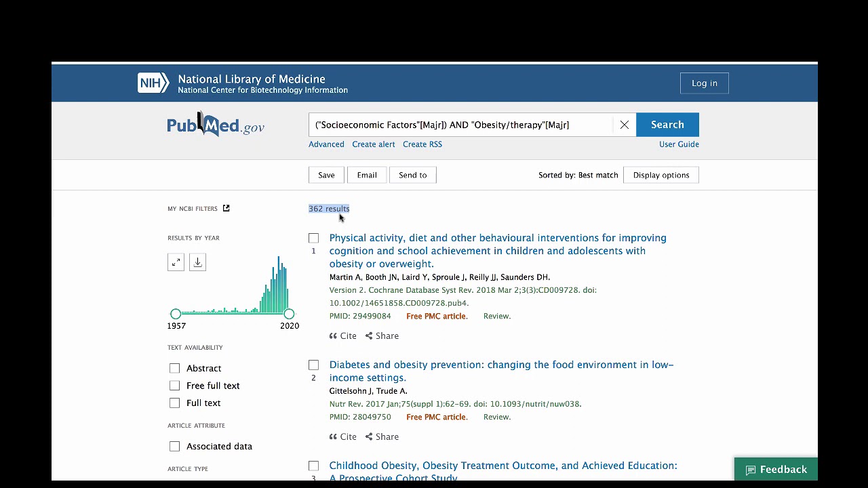The width and height of the screenshot is (868, 488).
Task: Open the Send to menu
Action: click(413, 175)
